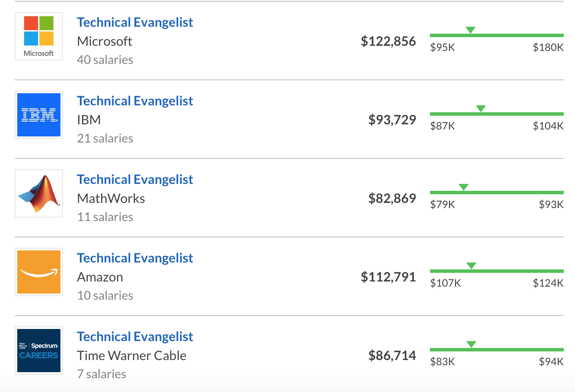This screenshot has height=392, width=575.
Task: Click Time Warner Cable's Technical Evangelist link
Action: click(x=135, y=336)
